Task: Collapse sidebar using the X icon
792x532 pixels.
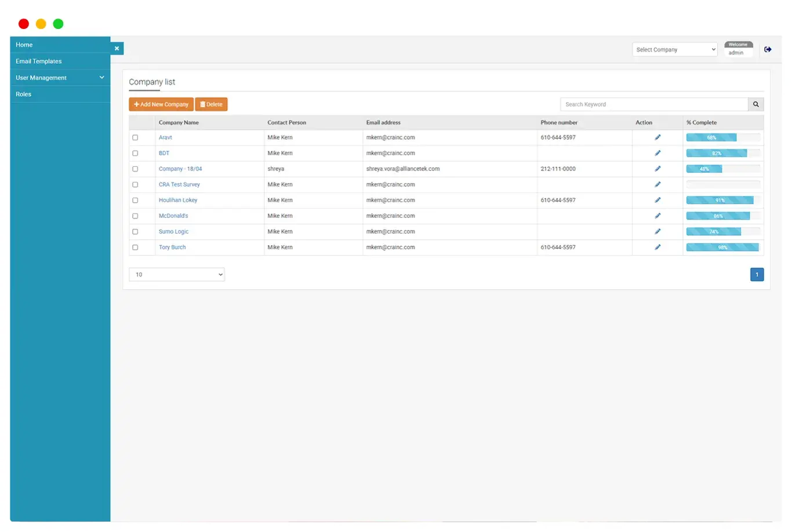Action: (117, 49)
